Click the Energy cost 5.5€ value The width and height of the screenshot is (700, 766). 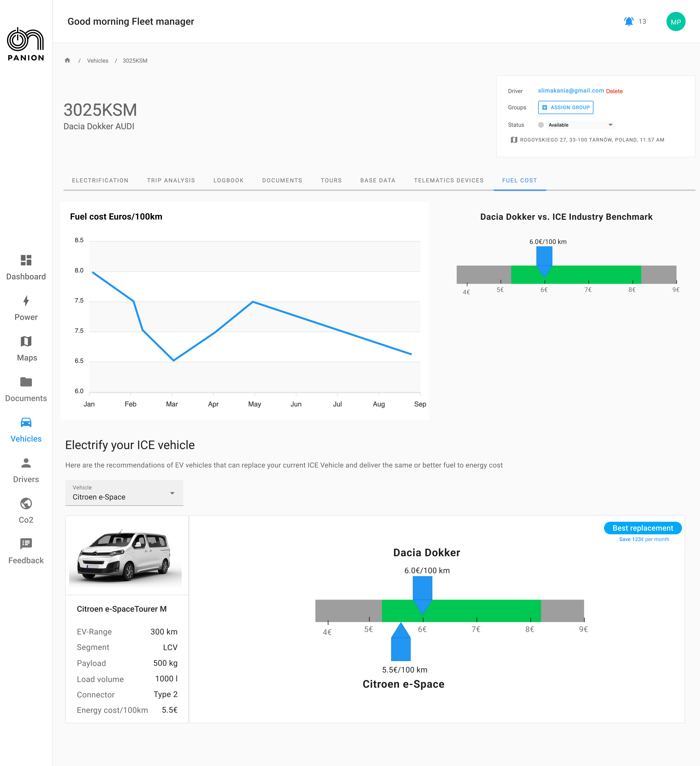170,710
